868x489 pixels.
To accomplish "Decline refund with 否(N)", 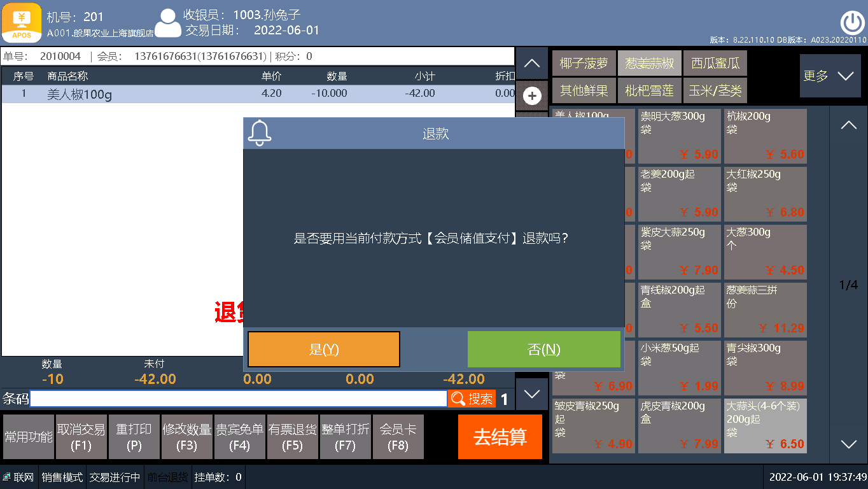I will (544, 349).
